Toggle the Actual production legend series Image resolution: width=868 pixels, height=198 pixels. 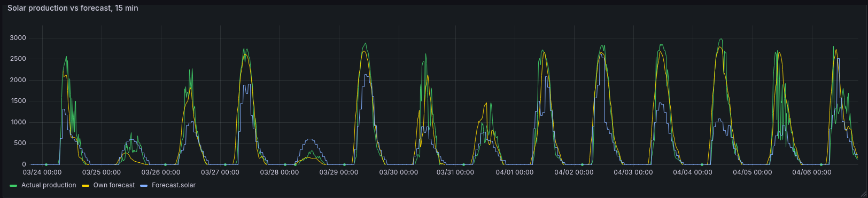point(49,185)
